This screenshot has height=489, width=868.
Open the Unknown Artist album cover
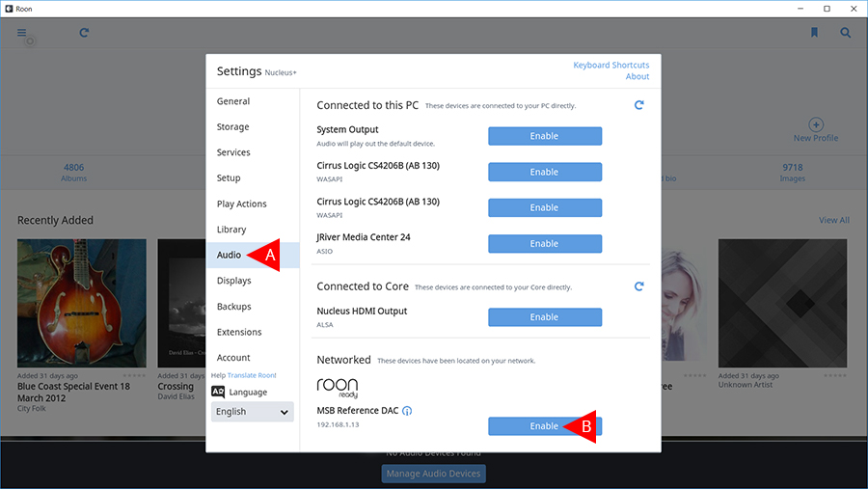pyautogui.click(x=783, y=304)
